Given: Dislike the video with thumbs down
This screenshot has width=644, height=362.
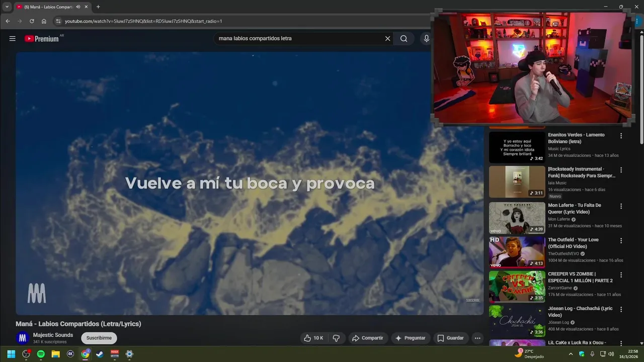Looking at the screenshot, I should (336, 338).
